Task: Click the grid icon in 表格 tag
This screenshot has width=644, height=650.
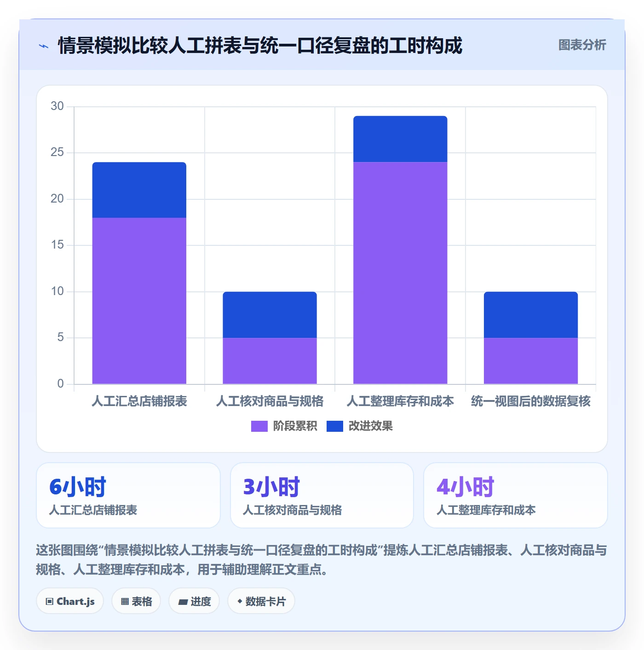Action: coord(125,601)
